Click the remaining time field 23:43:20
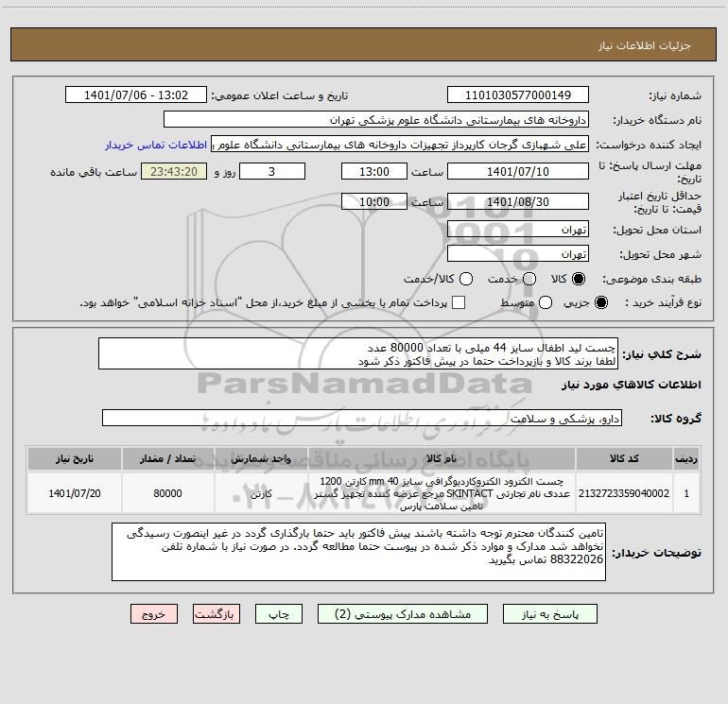Screen dimensions: 728x704 click(x=174, y=171)
